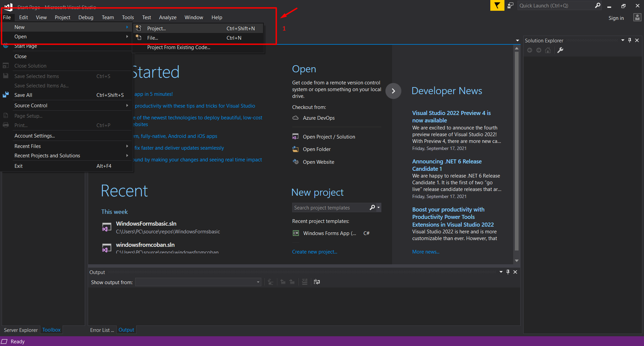This screenshot has width=644, height=346.
Task: Click the Visual Studio logo icon
Action: point(8,7)
